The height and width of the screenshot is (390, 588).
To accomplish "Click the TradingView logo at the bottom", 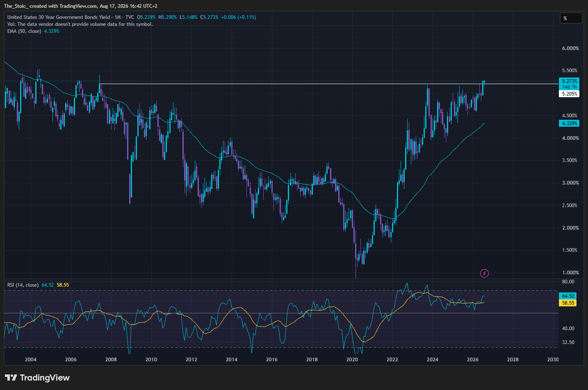I will coord(37,378).
